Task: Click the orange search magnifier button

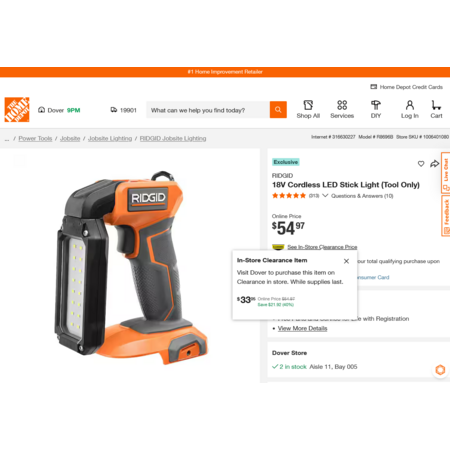Action: 278,110
